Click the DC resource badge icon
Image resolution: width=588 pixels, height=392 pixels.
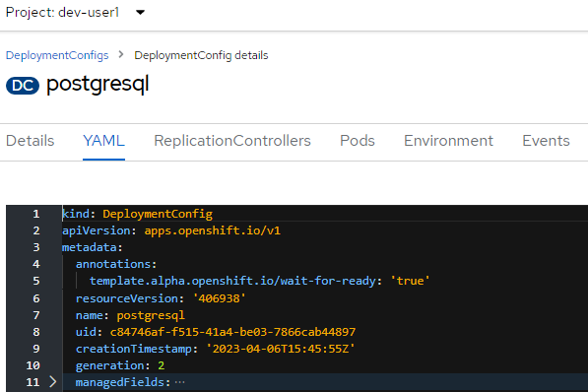[x=23, y=85]
